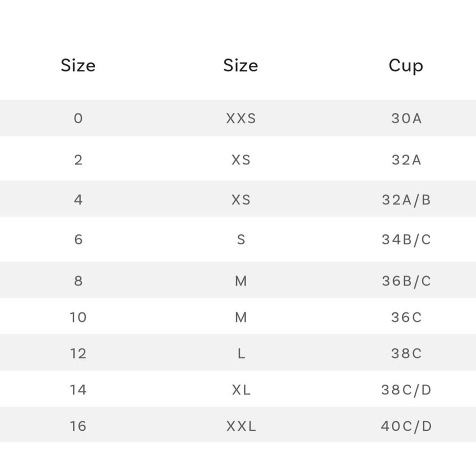
Task: Click the Cup column header
Action: pos(406,66)
